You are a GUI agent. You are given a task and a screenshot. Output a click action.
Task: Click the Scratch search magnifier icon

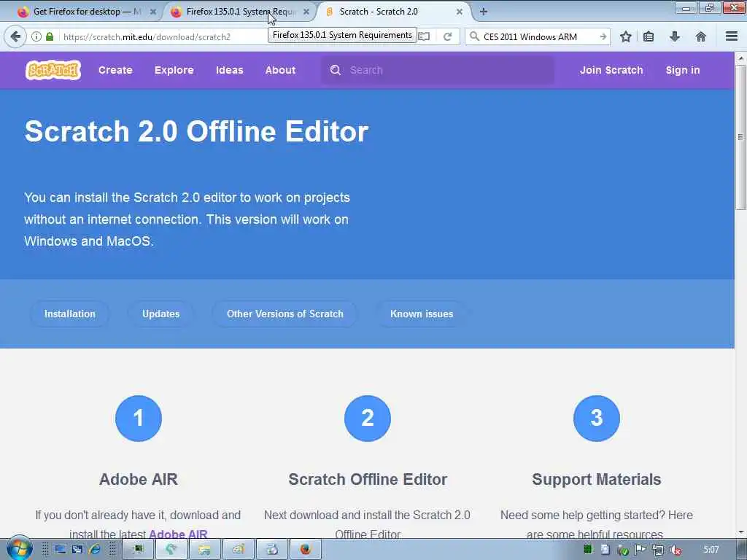[x=336, y=70]
